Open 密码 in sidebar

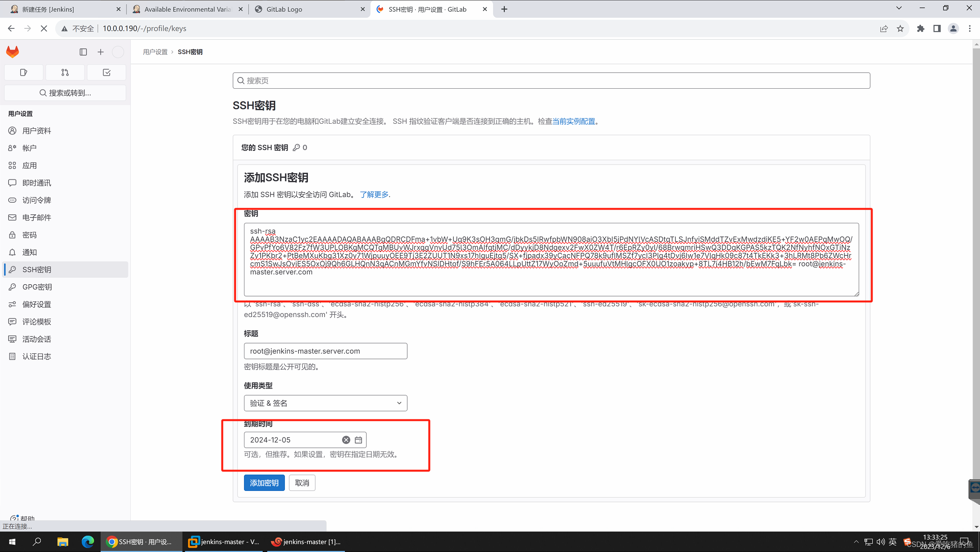(66, 235)
